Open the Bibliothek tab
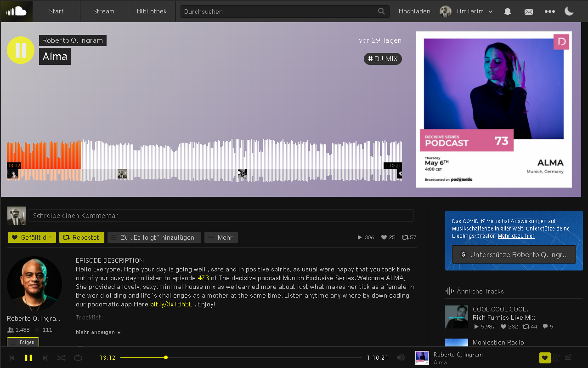 coord(152,11)
